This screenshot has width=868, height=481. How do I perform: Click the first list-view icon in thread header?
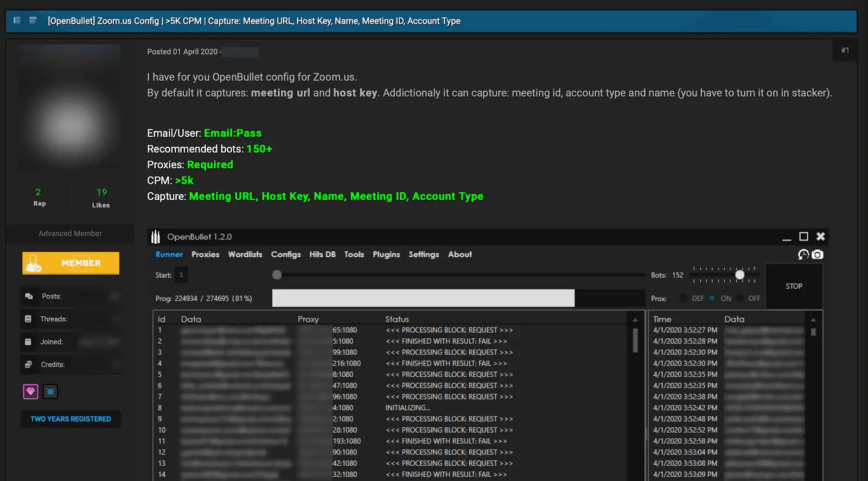click(x=17, y=21)
